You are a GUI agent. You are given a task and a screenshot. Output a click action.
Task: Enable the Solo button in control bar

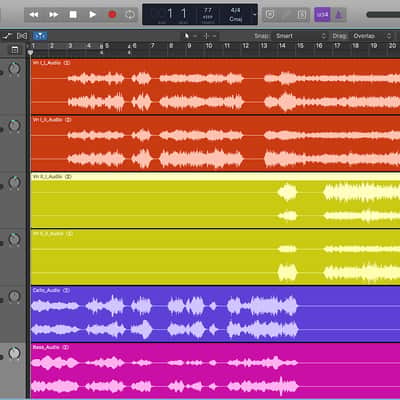coord(302,15)
